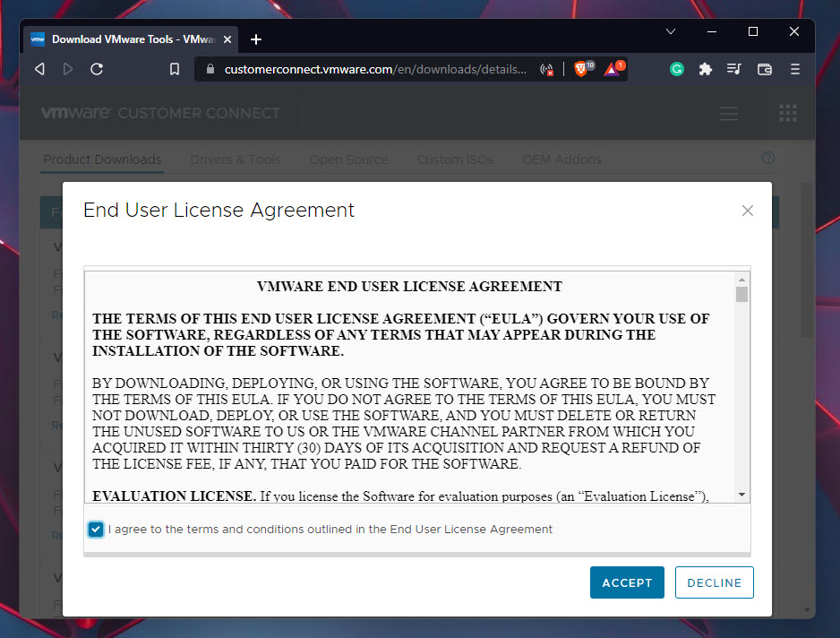Switch to Drivers & Tools tab

click(x=236, y=159)
